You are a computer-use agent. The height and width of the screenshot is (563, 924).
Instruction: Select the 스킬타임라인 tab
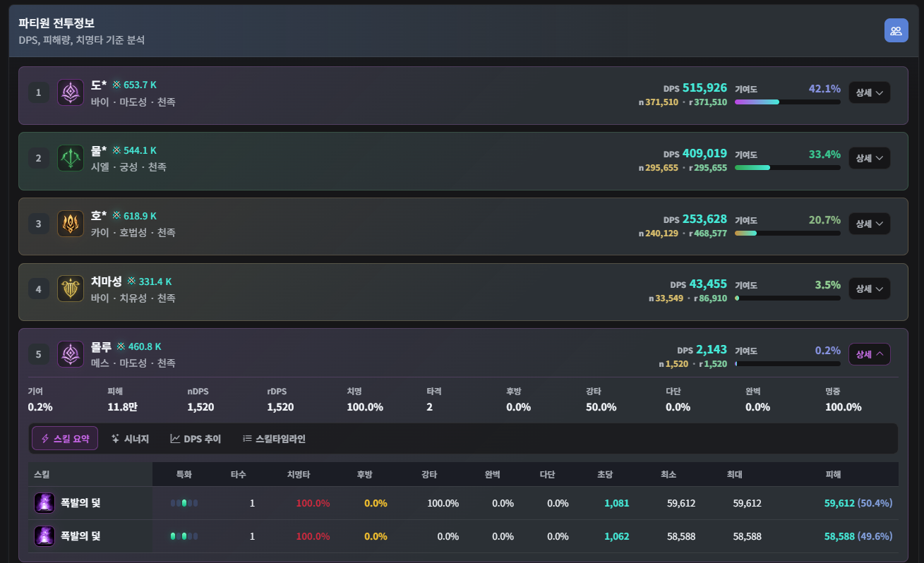[x=274, y=439]
